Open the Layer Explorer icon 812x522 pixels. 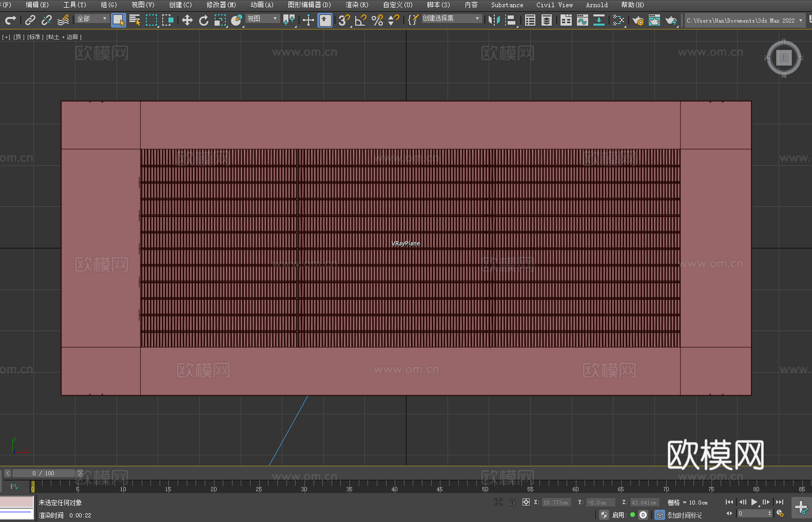pos(547,20)
